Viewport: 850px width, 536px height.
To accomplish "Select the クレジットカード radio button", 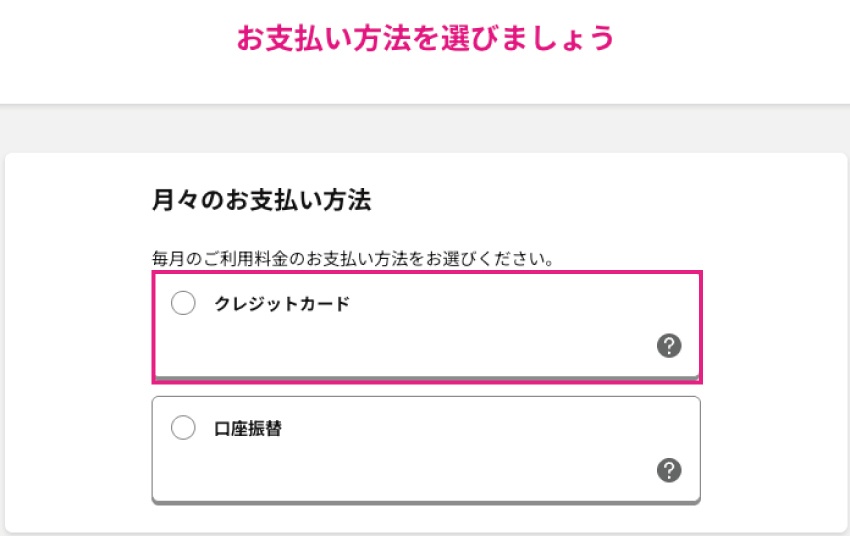I will 183,304.
